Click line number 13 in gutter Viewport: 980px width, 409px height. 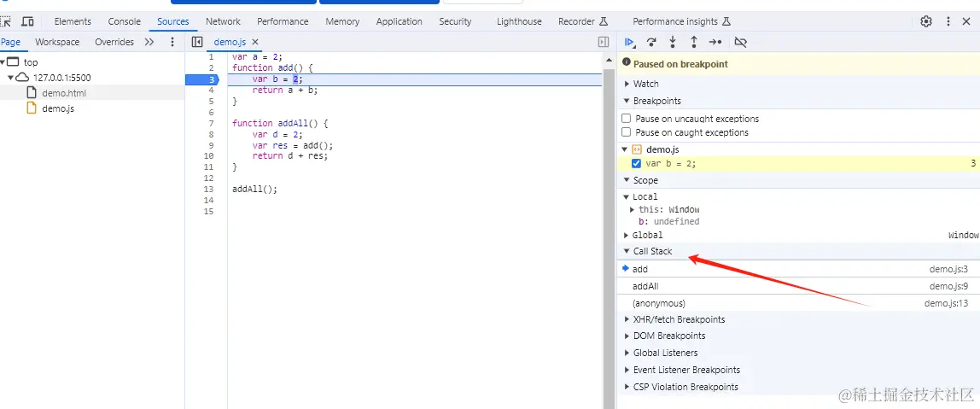[x=209, y=189]
